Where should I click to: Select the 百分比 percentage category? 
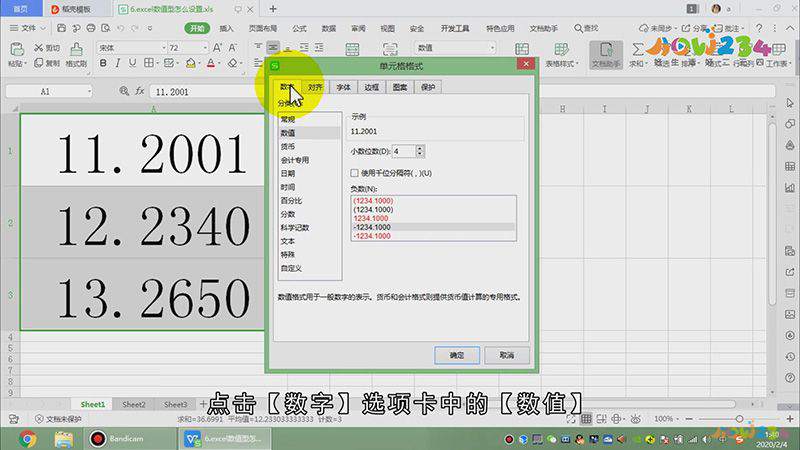click(x=309, y=201)
